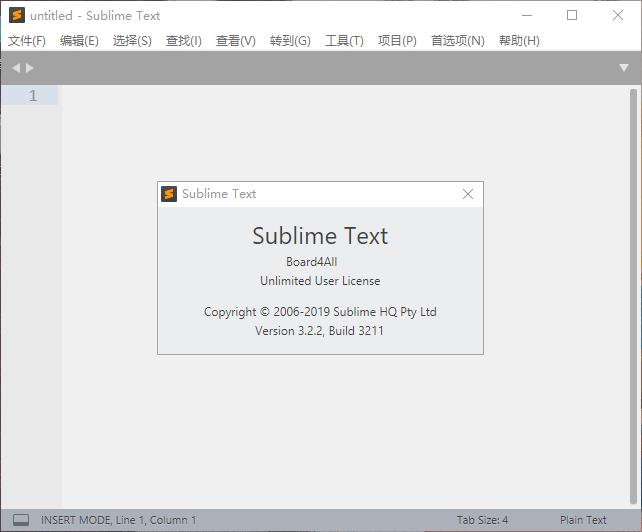Close the main Sublime Text window
Image resolution: width=642 pixels, height=532 pixels.
(x=618, y=16)
